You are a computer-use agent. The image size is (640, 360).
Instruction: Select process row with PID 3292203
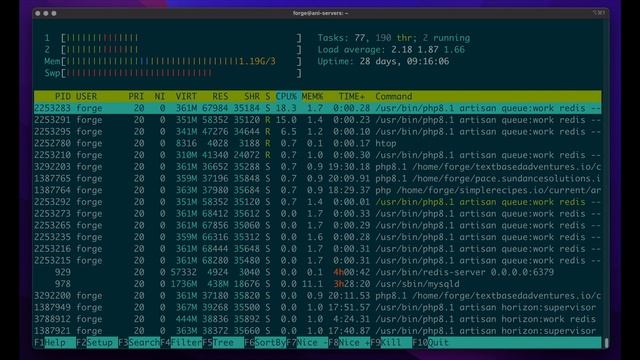point(318,167)
